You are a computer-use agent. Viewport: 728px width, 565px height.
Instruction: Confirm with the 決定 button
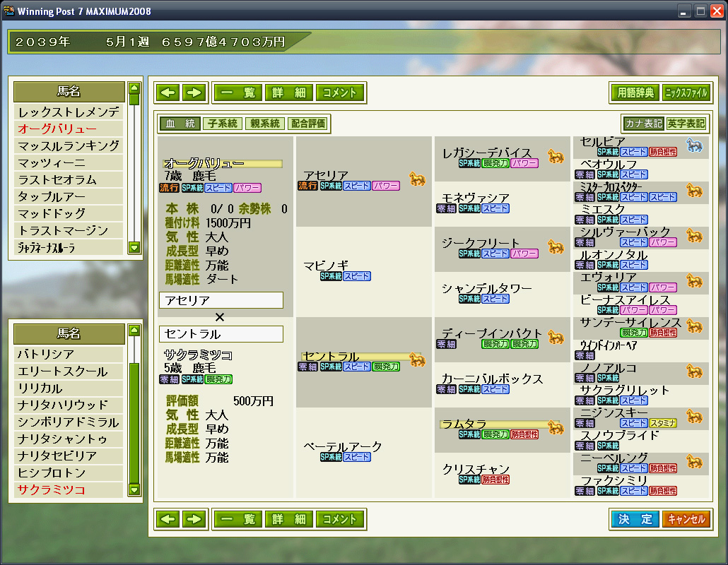point(635,519)
